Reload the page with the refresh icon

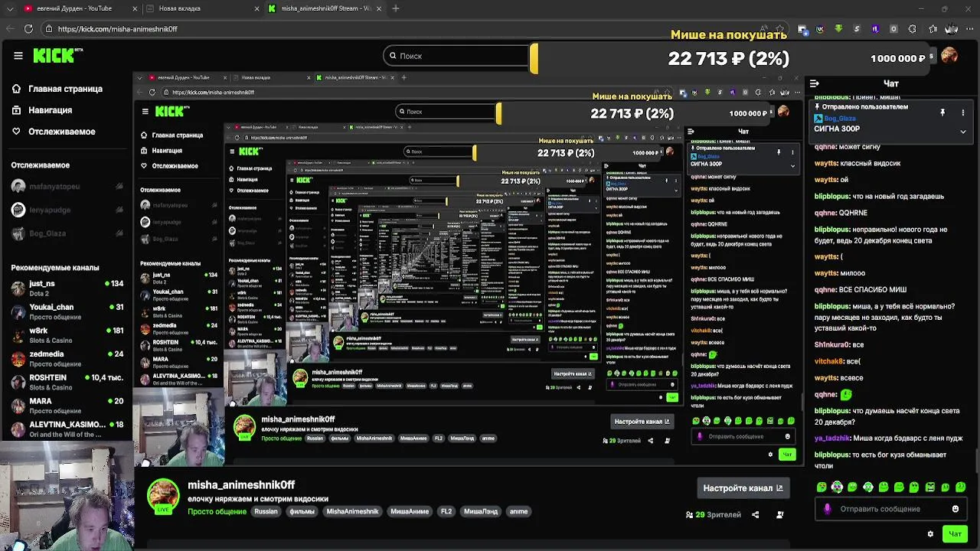click(x=28, y=28)
